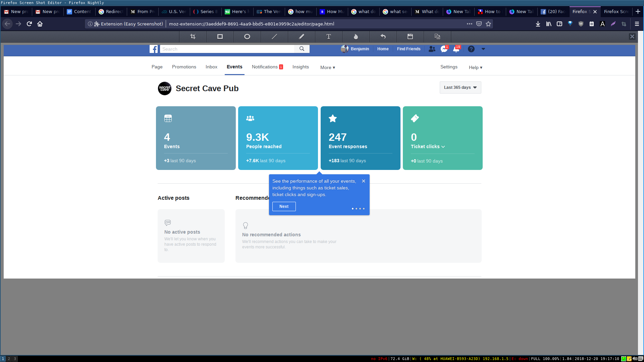The image size is (644, 362).
Task: Select the Events tab
Action: pyautogui.click(x=234, y=67)
